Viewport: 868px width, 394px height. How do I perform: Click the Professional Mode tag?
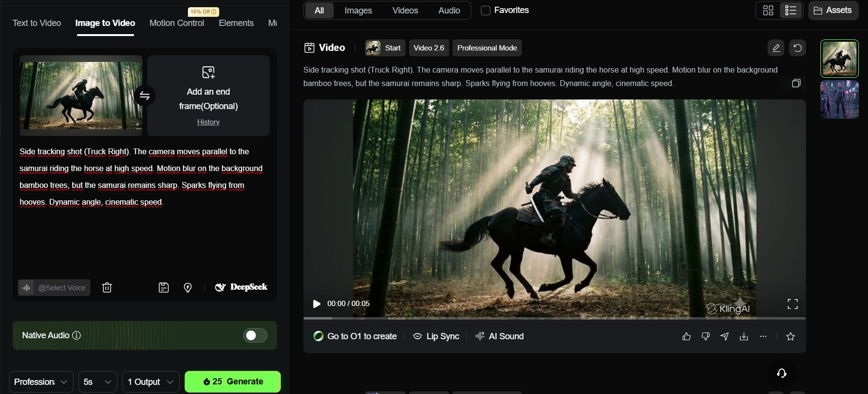point(487,48)
